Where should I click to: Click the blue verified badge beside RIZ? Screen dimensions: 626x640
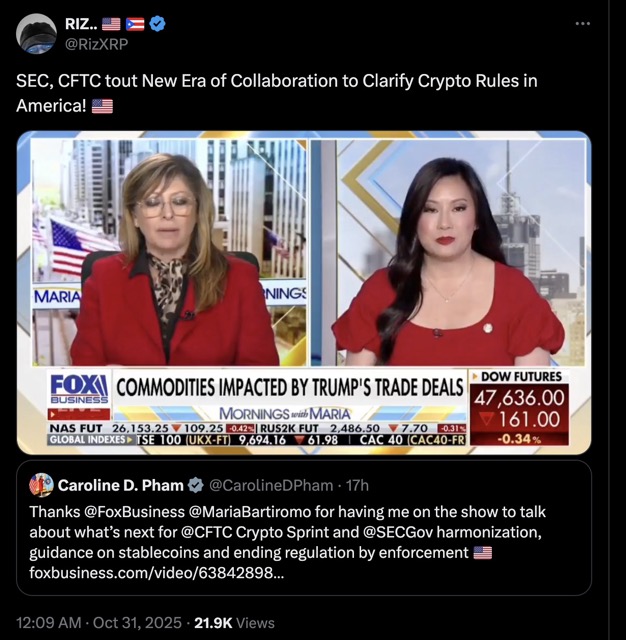158,24
